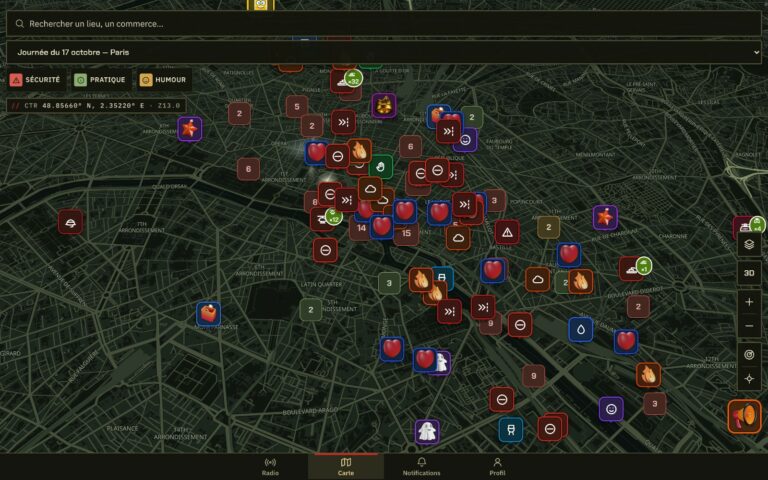
Task: Toggle the PRATIQUE filter chip
Action: point(100,79)
